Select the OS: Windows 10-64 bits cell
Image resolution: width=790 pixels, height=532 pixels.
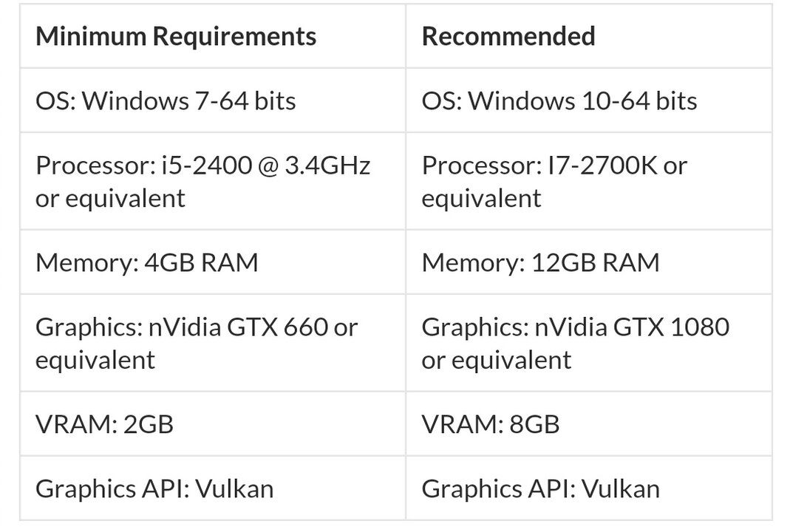589,100
